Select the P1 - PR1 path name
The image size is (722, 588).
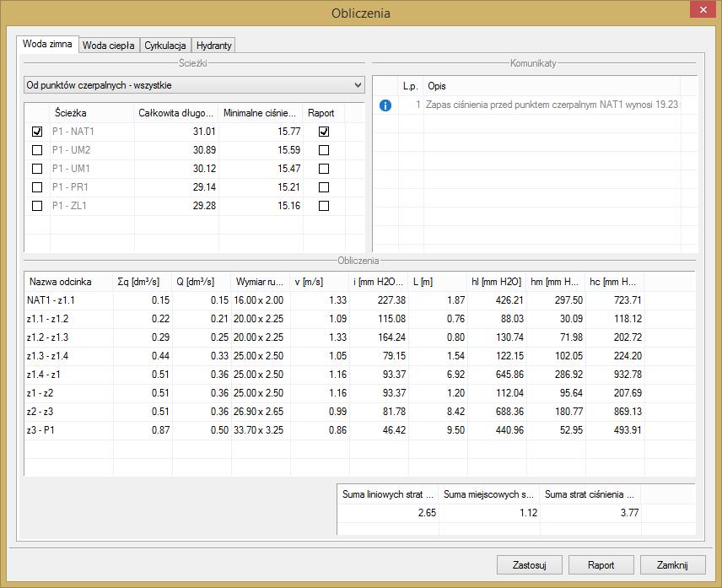tap(70, 187)
